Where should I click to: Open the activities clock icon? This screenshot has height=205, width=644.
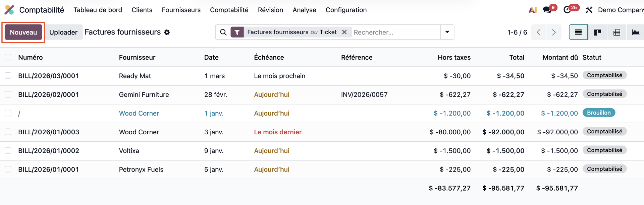(x=567, y=10)
